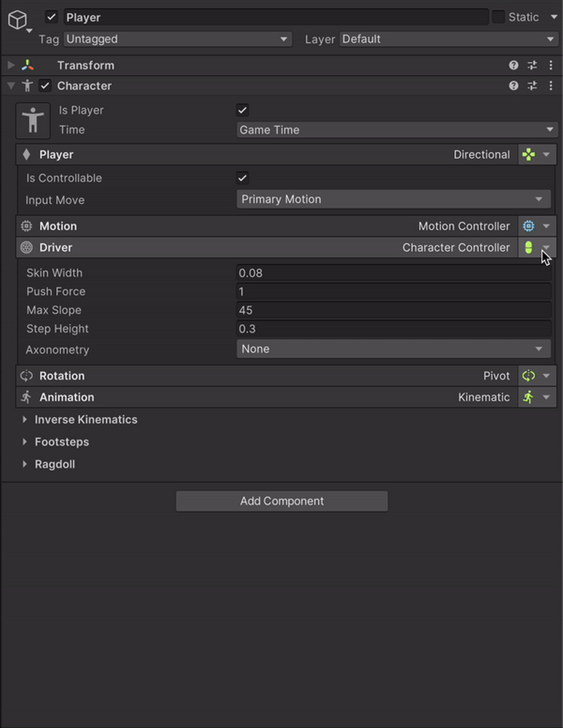This screenshot has height=728, width=563.
Task: Click the Add Component button
Action: coord(281,501)
